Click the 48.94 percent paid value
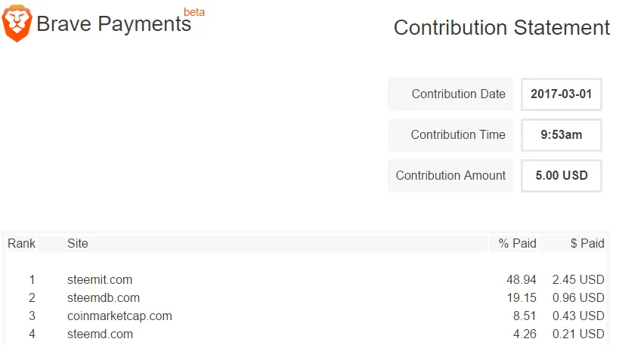Screen dimensions: 644x345 522,280
